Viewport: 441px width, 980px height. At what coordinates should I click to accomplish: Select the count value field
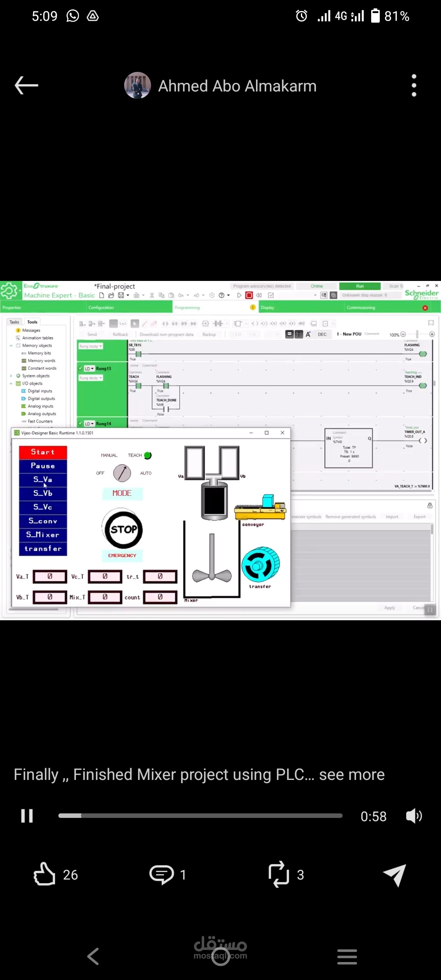pos(160,597)
